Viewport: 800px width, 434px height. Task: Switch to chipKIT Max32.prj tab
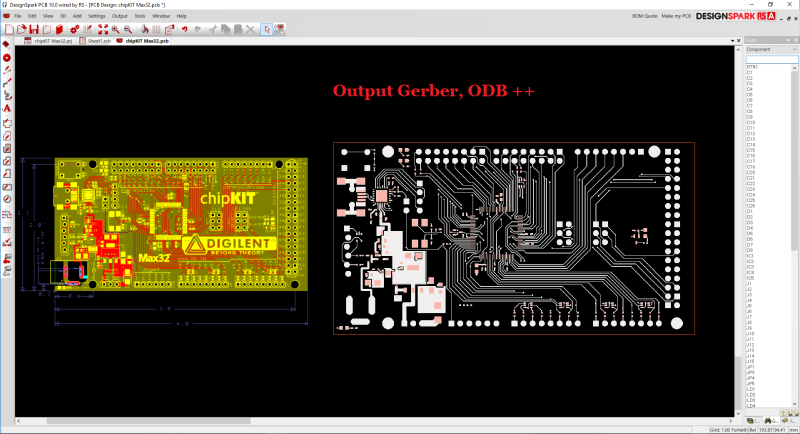(49, 41)
